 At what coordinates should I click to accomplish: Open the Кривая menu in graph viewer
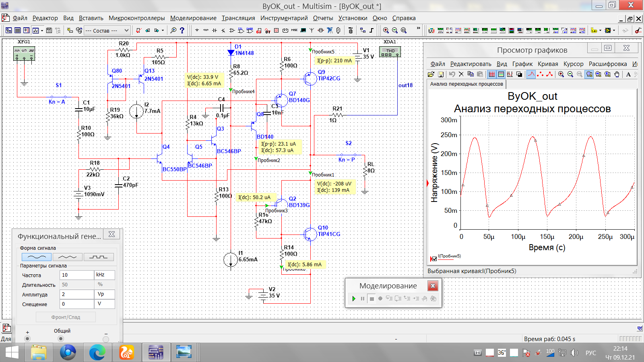pyautogui.click(x=548, y=64)
